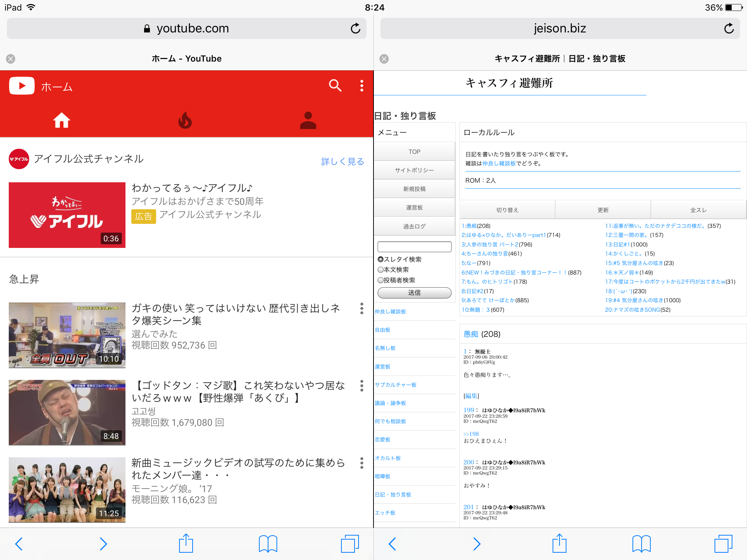Open 過去ログ menu item
This screenshot has width=747, height=560.
point(414,226)
